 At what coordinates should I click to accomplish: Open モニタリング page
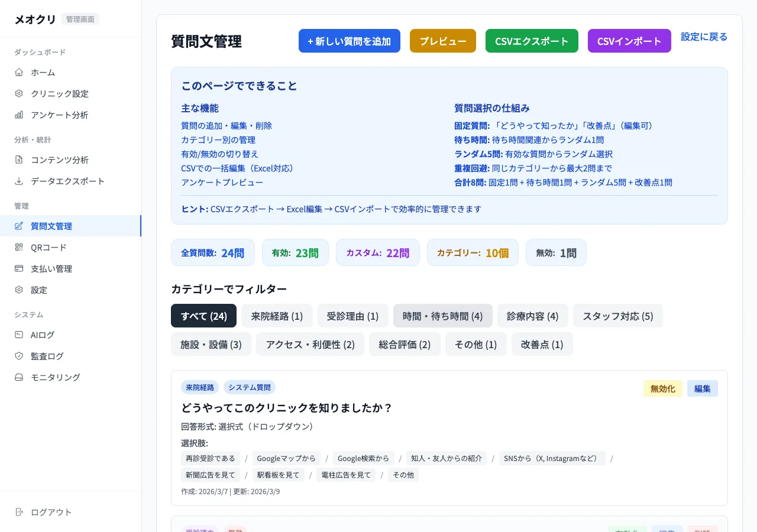[x=71, y=377]
